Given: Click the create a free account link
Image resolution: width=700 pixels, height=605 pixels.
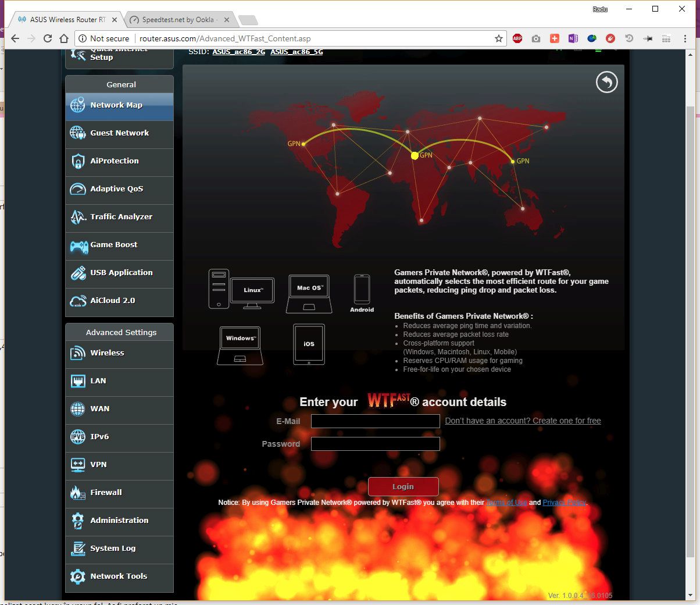Looking at the screenshot, I should 523,421.
